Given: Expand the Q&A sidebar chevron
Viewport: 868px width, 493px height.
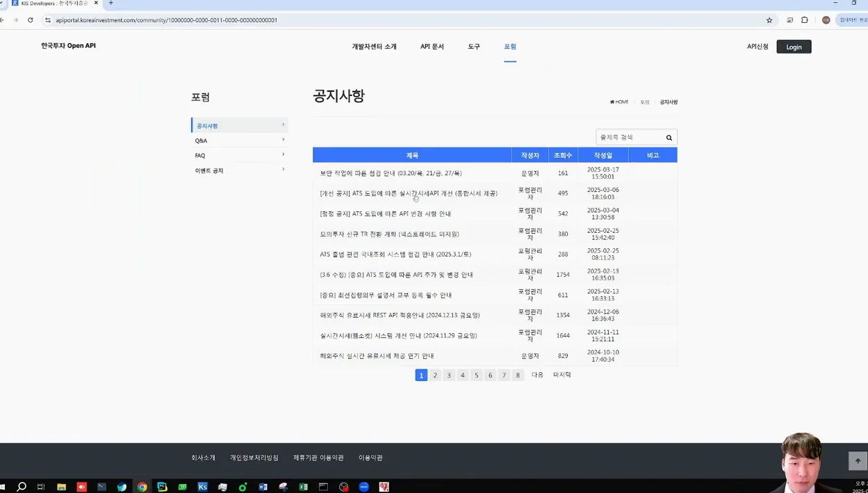Looking at the screenshot, I should [x=283, y=140].
